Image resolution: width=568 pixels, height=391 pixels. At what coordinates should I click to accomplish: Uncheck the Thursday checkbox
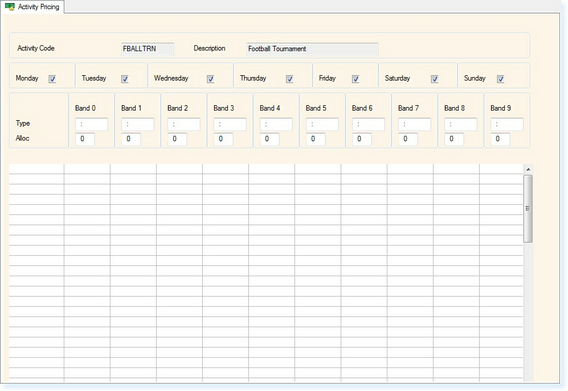point(289,79)
